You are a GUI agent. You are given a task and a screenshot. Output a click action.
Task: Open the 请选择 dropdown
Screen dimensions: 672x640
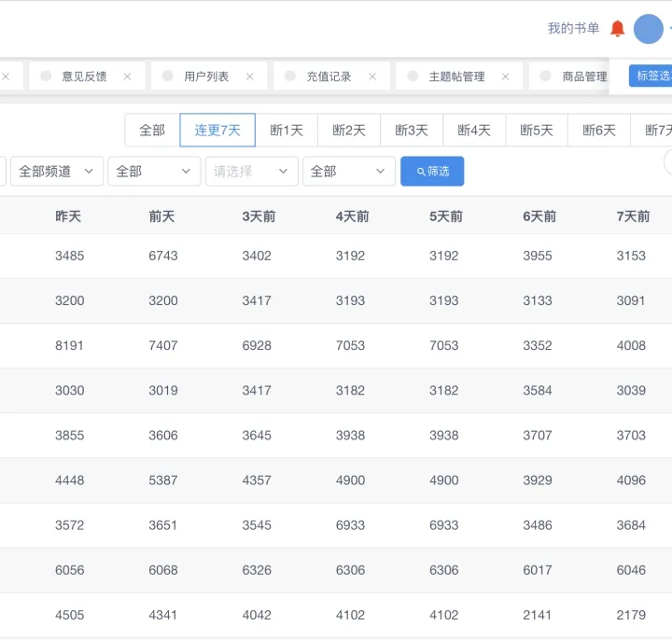point(251,172)
